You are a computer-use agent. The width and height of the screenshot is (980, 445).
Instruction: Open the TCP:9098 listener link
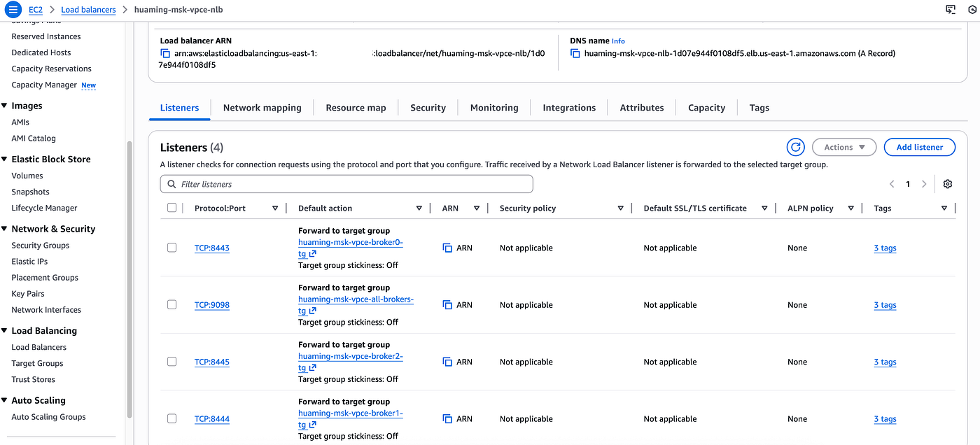coord(212,305)
